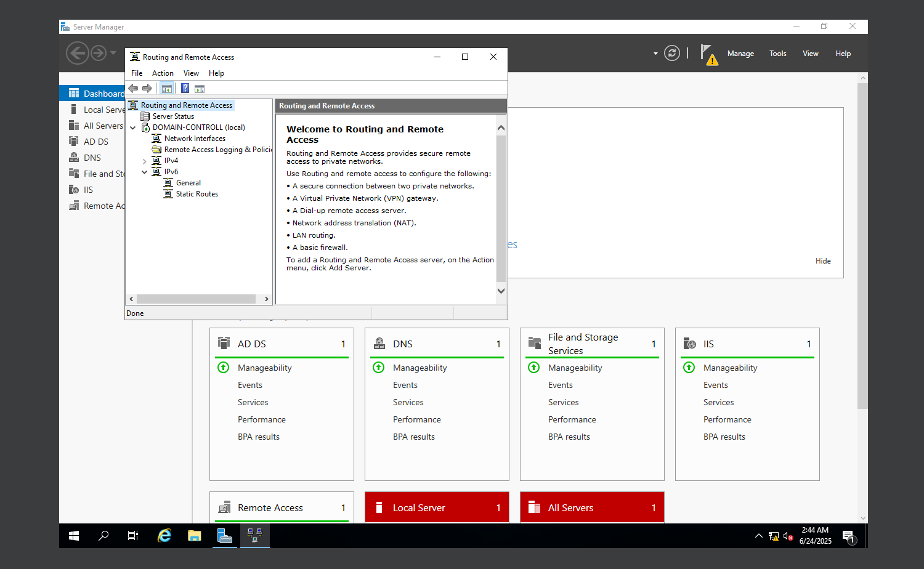Open the red All Servers tile
This screenshot has height=569, width=924.
tap(592, 507)
